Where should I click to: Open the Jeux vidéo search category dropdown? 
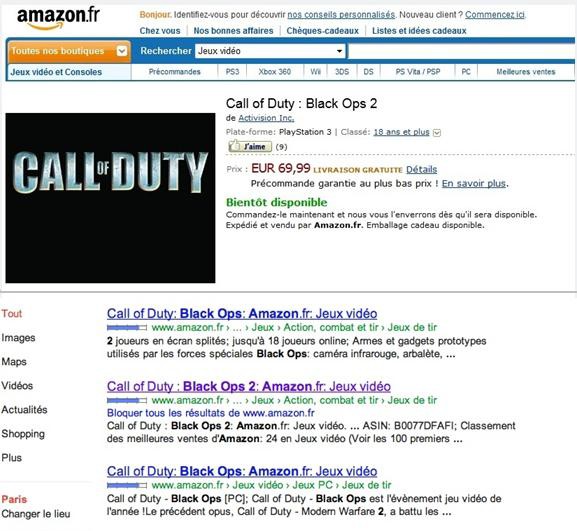click(270, 51)
